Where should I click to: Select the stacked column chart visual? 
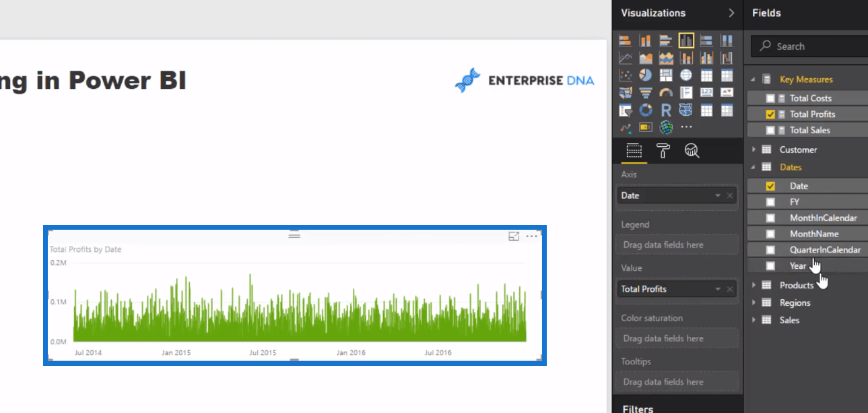646,40
